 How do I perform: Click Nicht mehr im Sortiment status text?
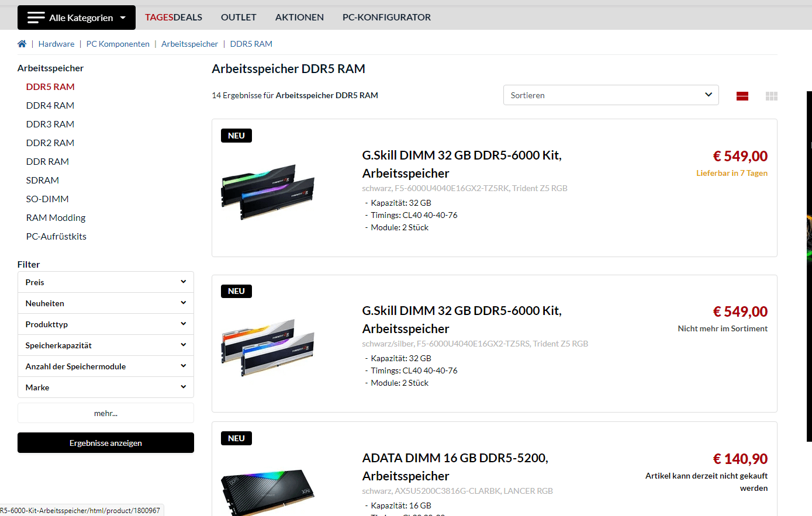pos(723,328)
